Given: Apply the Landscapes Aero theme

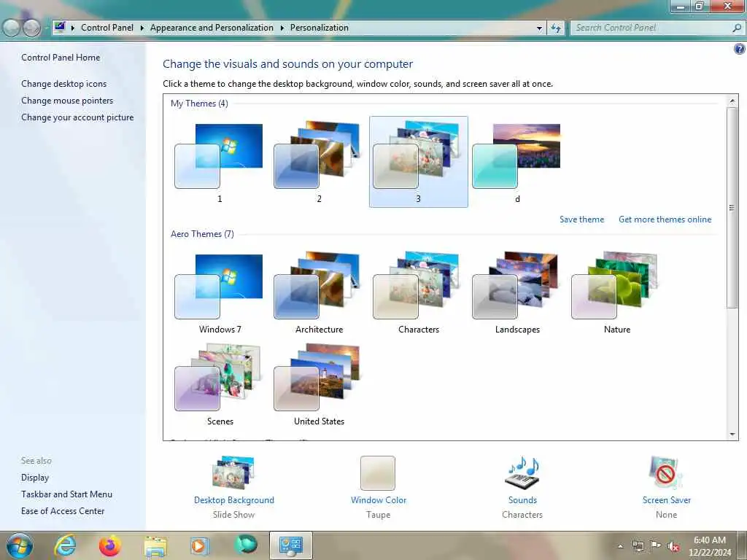Looking at the screenshot, I should coord(517,293).
